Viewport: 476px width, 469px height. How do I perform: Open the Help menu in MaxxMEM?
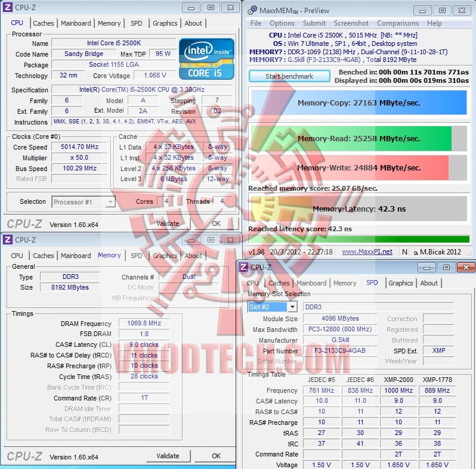[434, 23]
